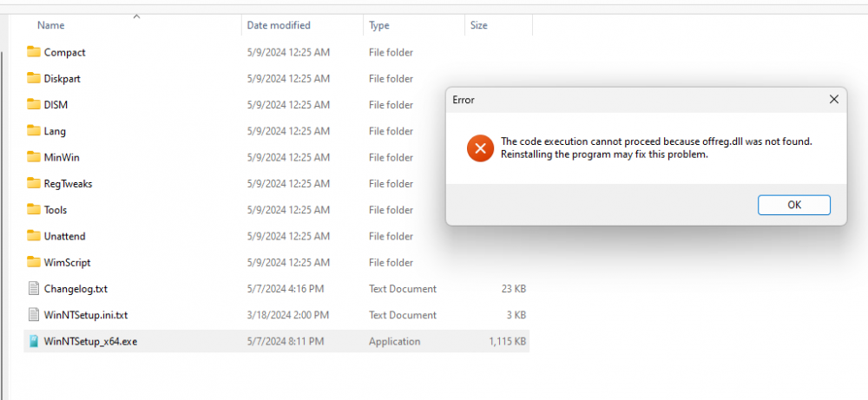
Task: Select the Unattend folder name
Action: click(x=65, y=236)
